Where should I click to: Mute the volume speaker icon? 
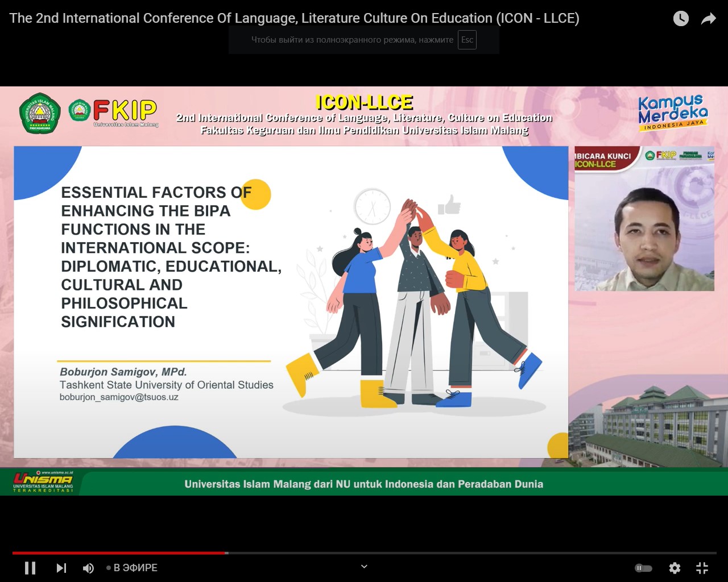click(x=88, y=568)
